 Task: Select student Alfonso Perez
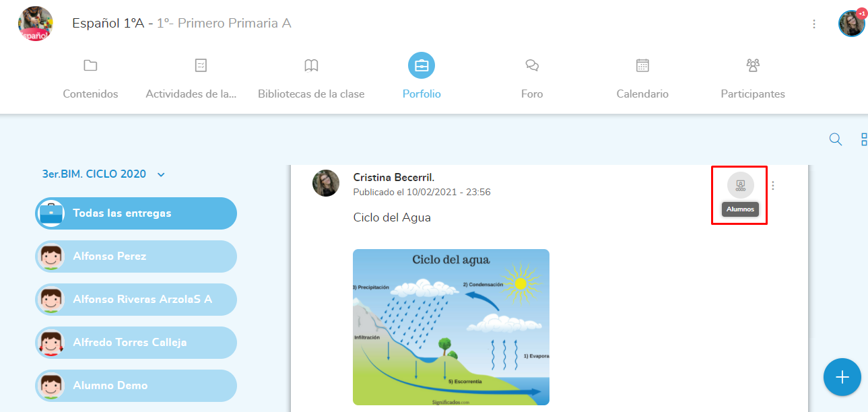[136, 256]
